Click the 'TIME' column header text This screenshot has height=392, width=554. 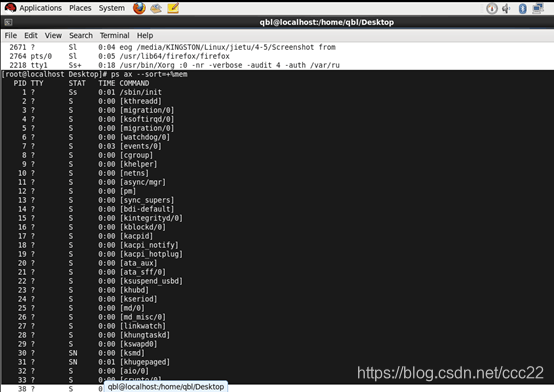pyautogui.click(x=107, y=83)
